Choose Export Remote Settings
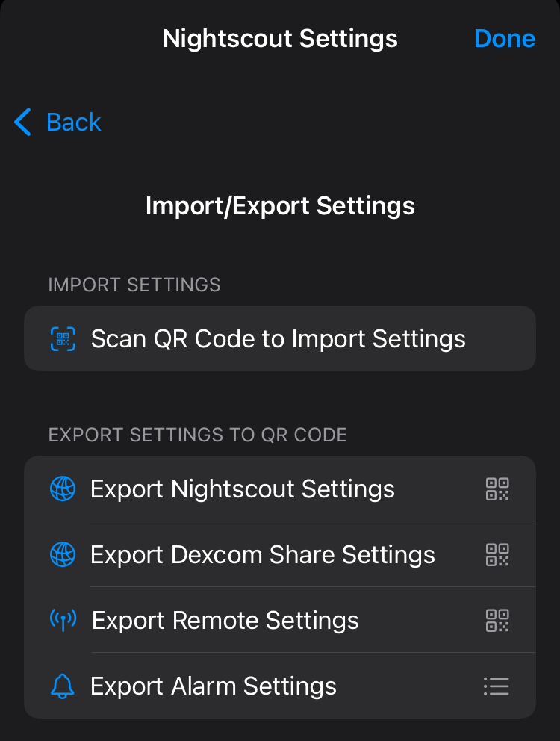This screenshot has height=741, width=560. (224, 620)
